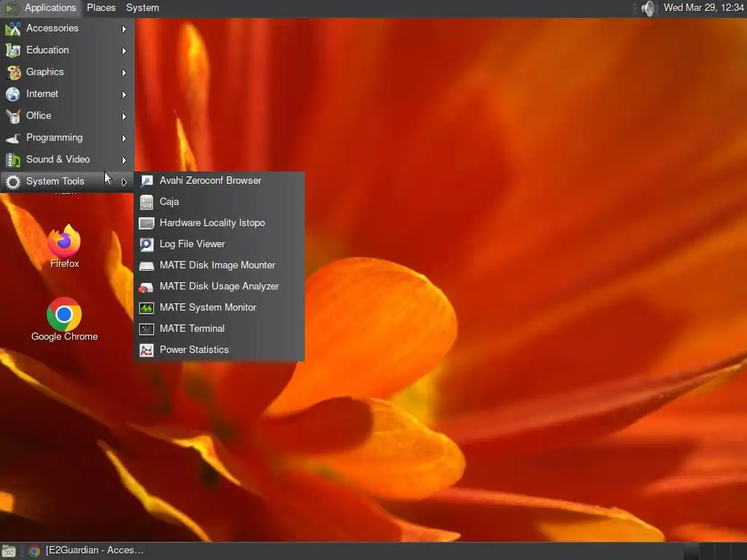
Task: Click the Avahi Zeroconf Browser label
Action: [211, 181]
